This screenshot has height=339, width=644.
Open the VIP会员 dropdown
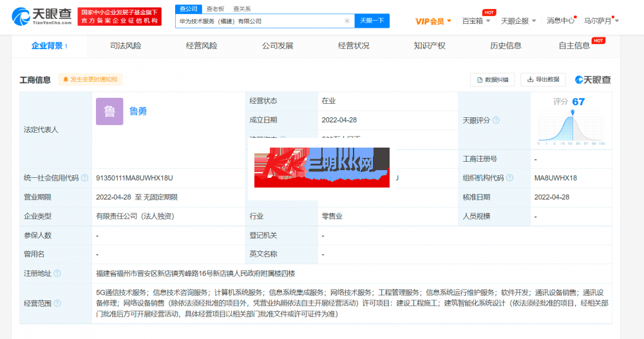tap(433, 21)
